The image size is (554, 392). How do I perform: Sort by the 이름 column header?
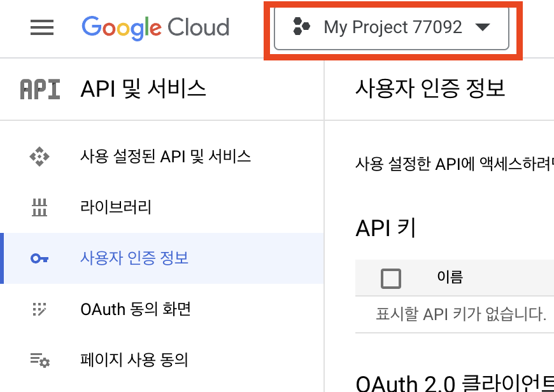pos(450,277)
